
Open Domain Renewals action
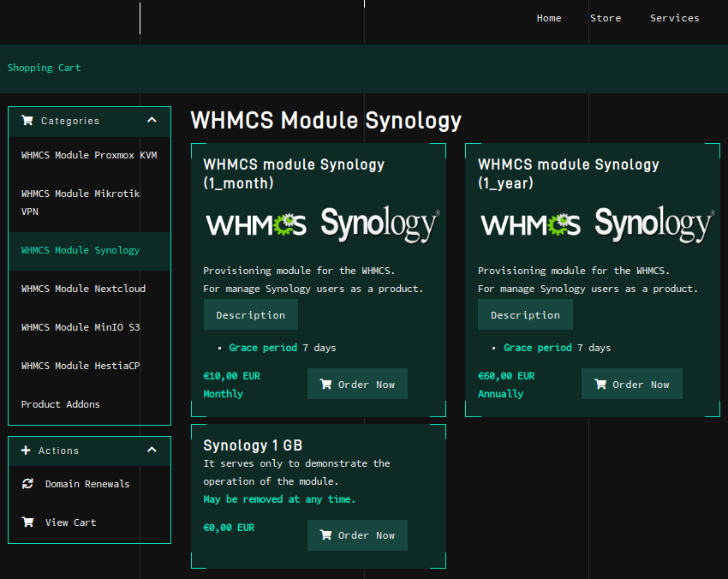89,484
